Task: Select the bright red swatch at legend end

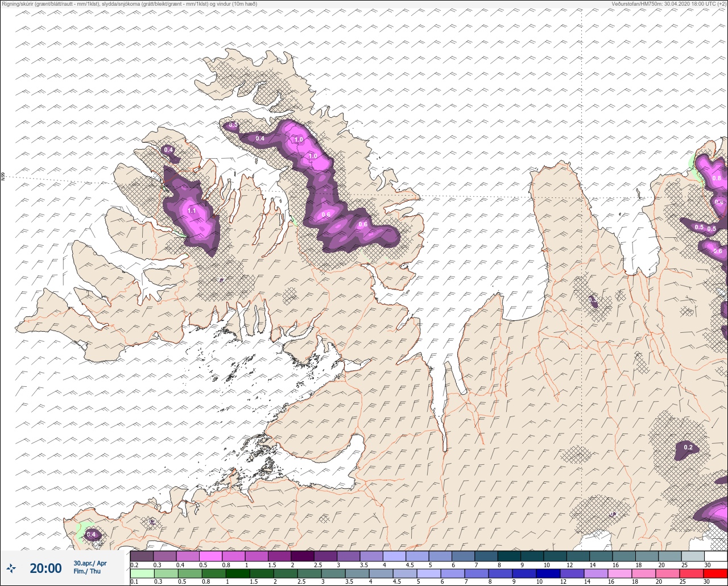Action: pos(715,573)
